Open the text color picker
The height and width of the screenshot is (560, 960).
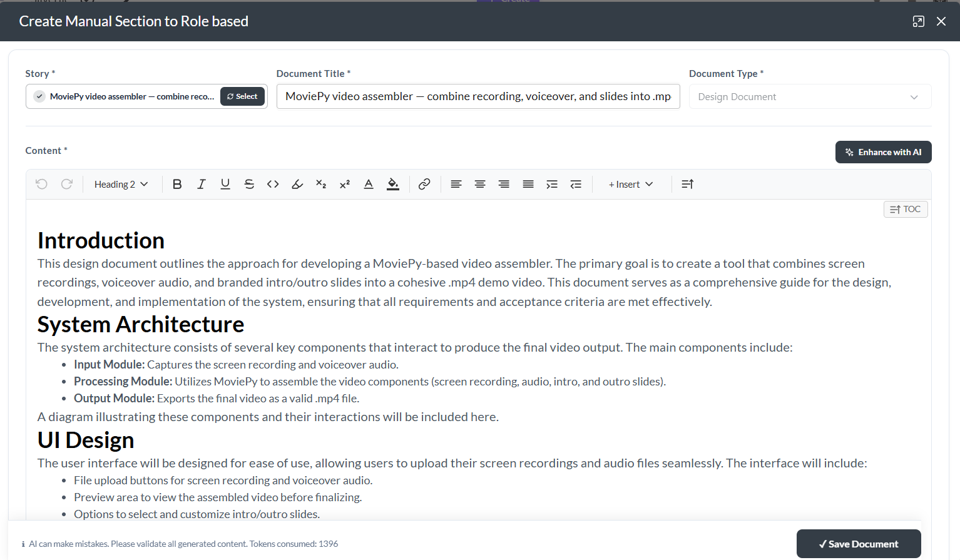click(369, 184)
